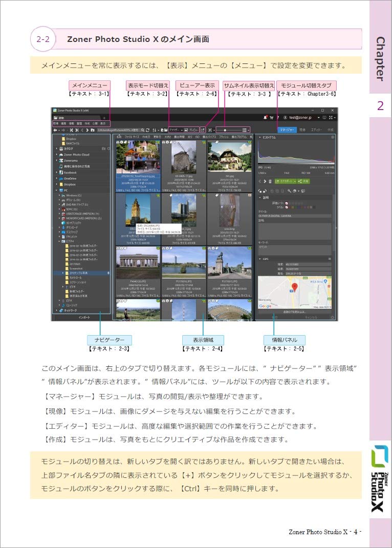Expand the Zoner Photo Cloud tree node
This screenshot has width=392, height=548.
[57, 155]
